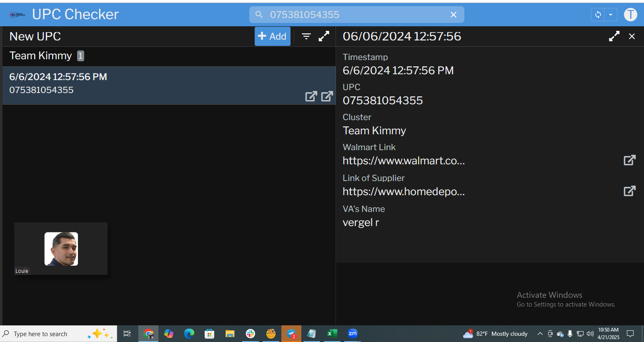Screen dimensions: 644x342
Task: Open Telegram from the taskbar
Action: click(291, 334)
